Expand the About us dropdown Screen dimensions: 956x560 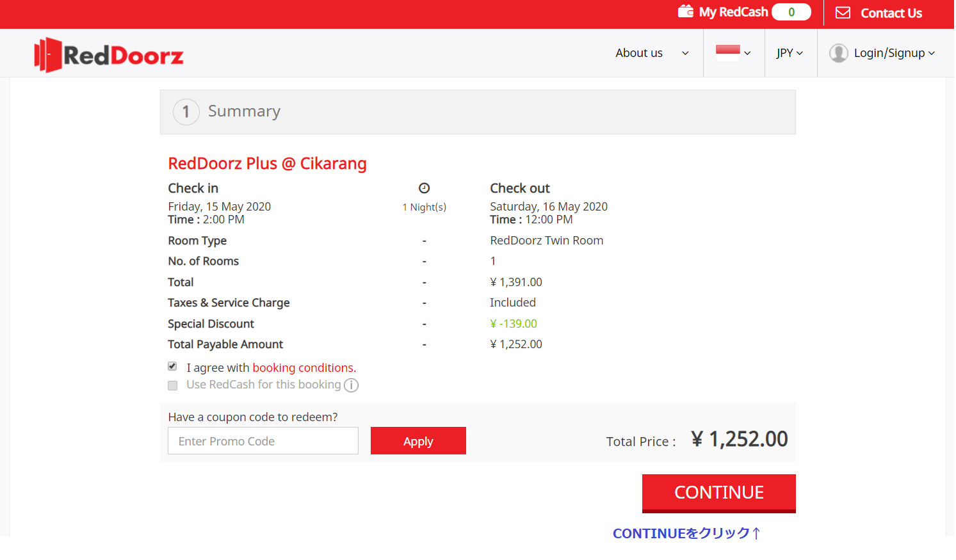click(x=652, y=53)
